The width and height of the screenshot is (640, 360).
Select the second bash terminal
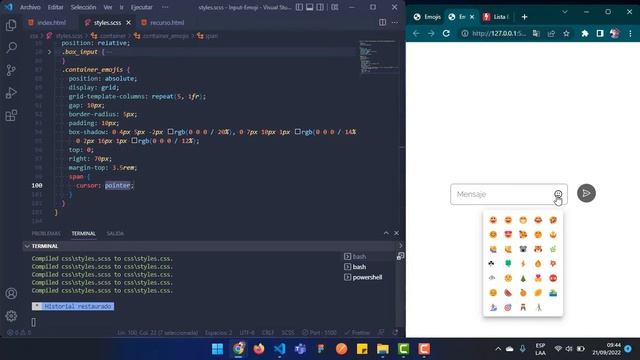[x=359, y=267]
